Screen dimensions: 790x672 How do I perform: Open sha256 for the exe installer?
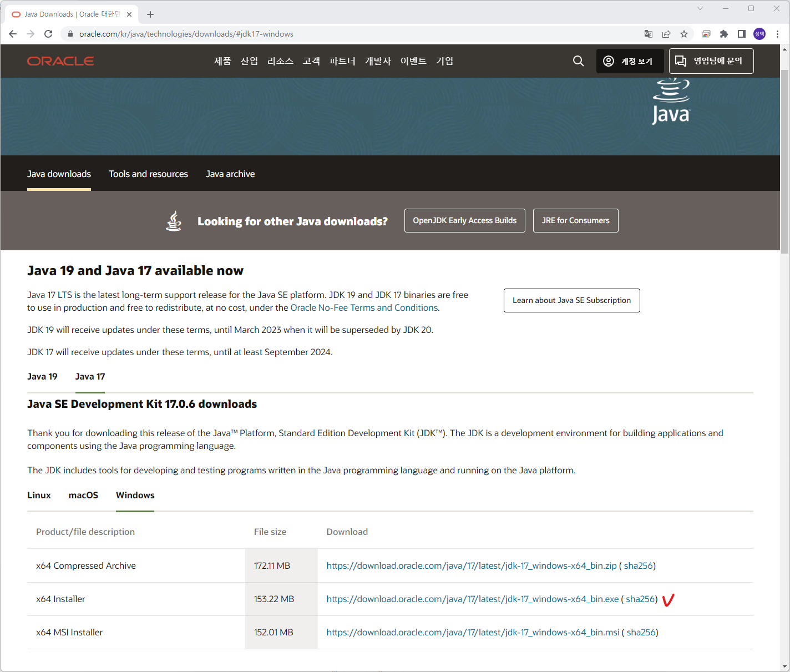(640, 599)
